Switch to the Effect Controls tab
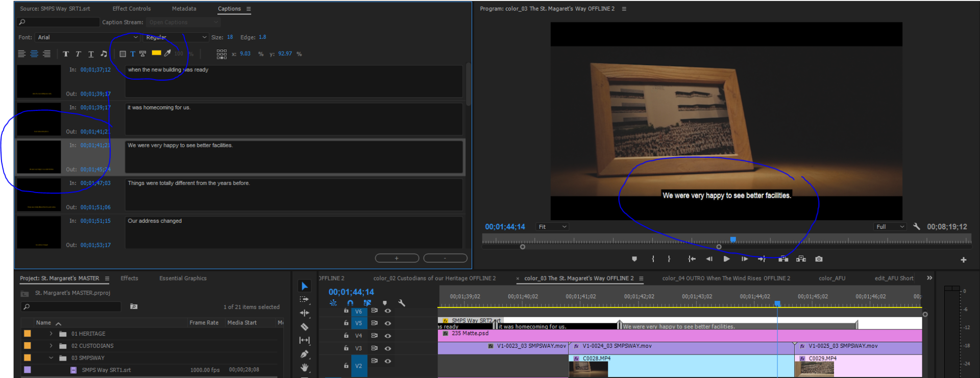 (x=132, y=9)
